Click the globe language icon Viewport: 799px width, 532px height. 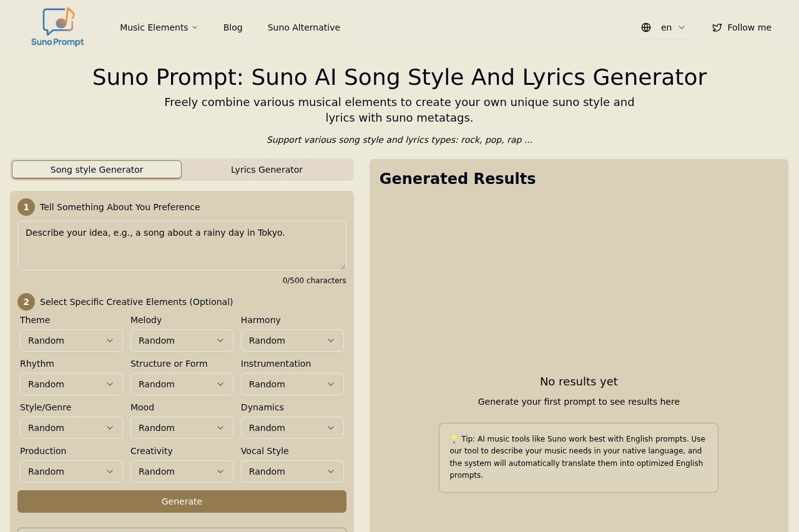646,27
